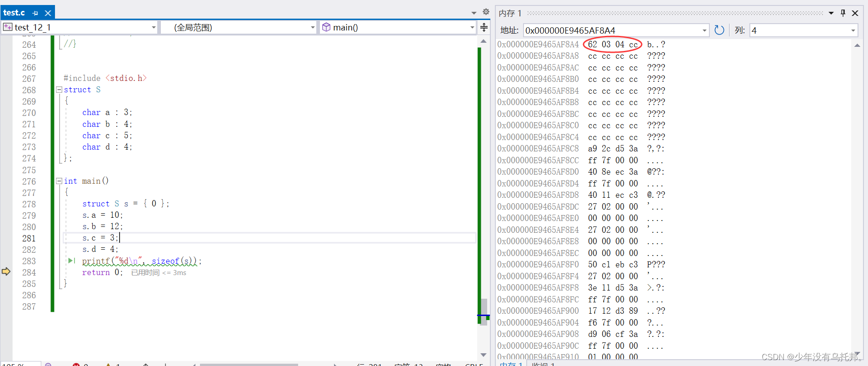Click the line 'char b : 4;'
Image resolution: width=868 pixels, height=366 pixels.
(107, 124)
